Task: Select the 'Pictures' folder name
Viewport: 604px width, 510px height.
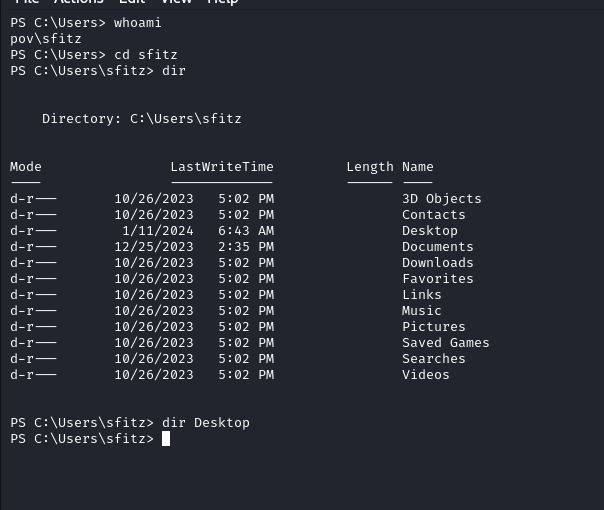Action: point(434,327)
